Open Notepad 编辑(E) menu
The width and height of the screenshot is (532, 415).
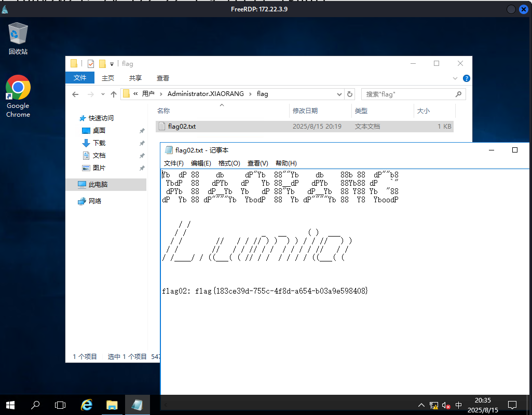201,163
